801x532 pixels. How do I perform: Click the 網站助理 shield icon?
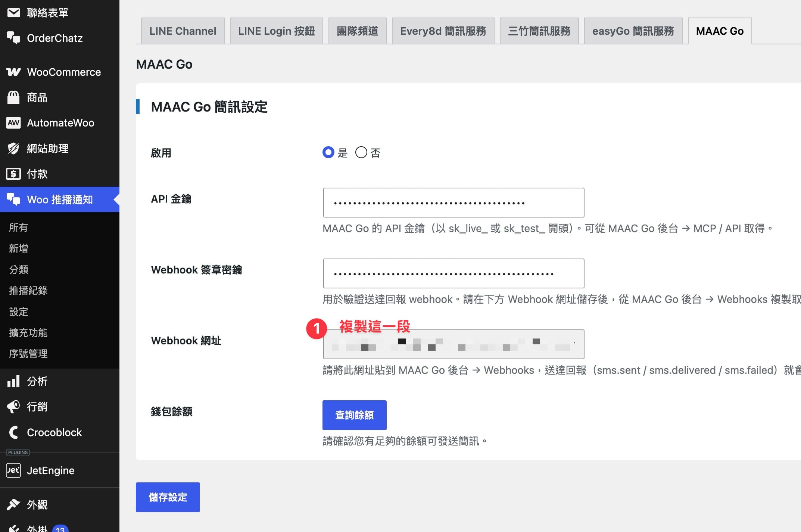click(13, 148)
